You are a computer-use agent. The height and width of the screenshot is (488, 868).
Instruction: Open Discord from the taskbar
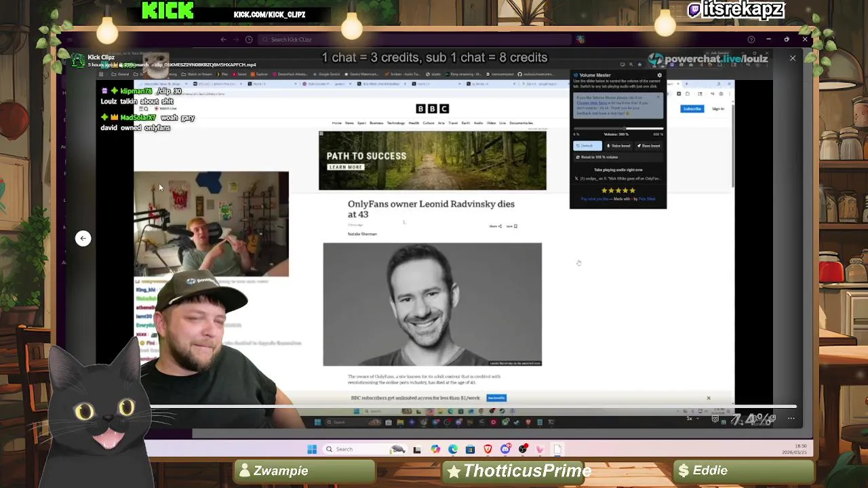coord(505,449)
